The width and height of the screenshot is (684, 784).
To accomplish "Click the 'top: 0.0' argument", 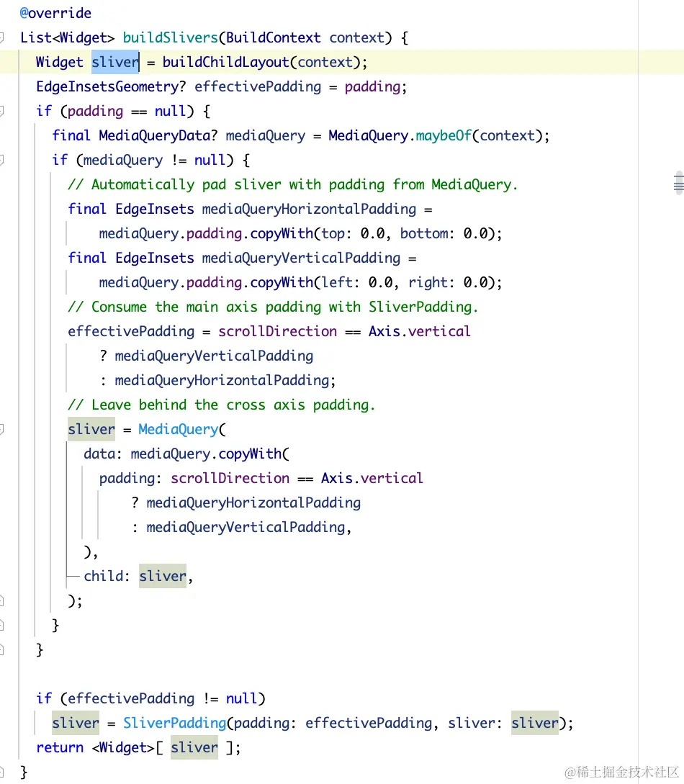I will (x=353, y=233).
